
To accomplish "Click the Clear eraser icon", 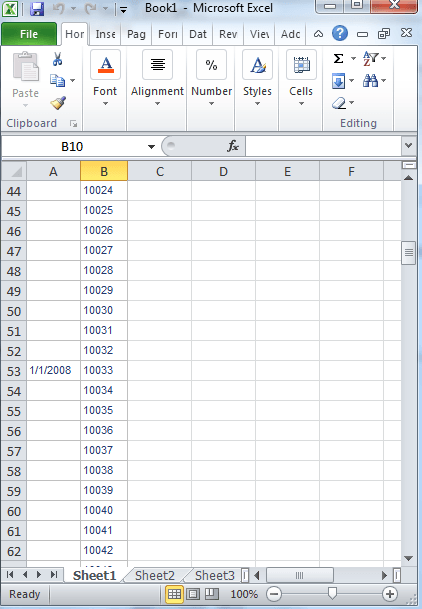I will [339, 103].
